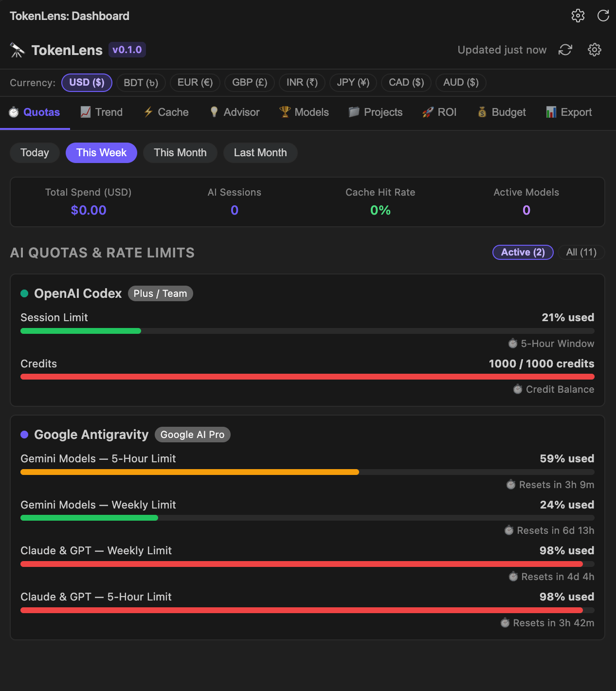The width and height of the screenshot is (616, 691).
Task: Click Claude & GPT 5-Hour Limit bar
Action: point(308,610)
